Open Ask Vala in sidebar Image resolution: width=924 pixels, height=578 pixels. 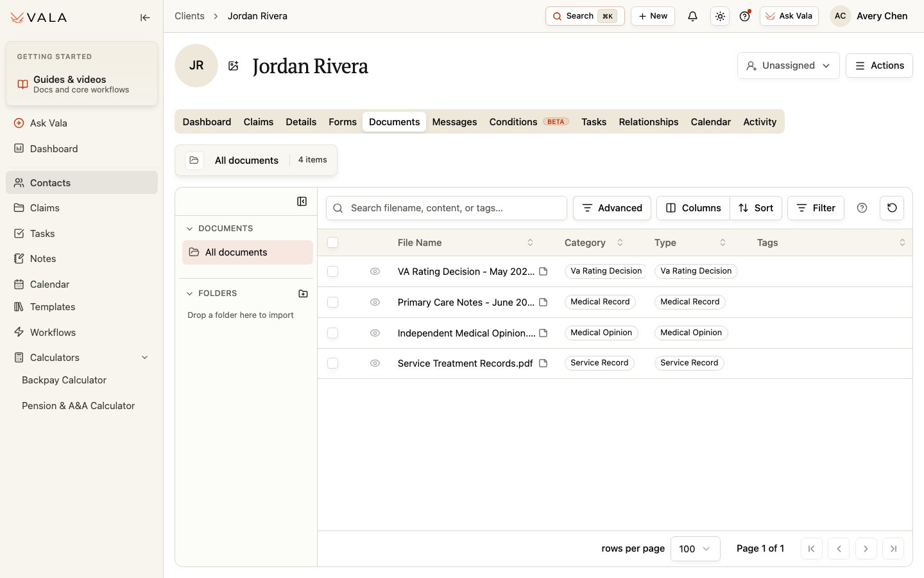coord(81,123)
